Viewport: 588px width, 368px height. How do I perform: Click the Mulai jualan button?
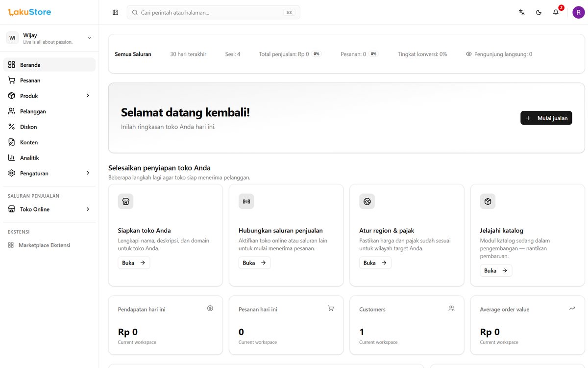coord(546,118)
